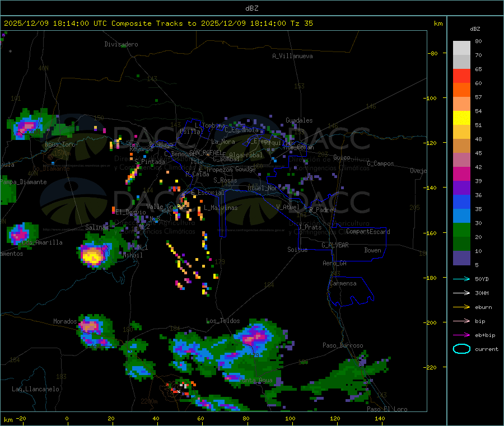Pick the gray 65-70 dBZ swatch

click(x=461, y=62)
